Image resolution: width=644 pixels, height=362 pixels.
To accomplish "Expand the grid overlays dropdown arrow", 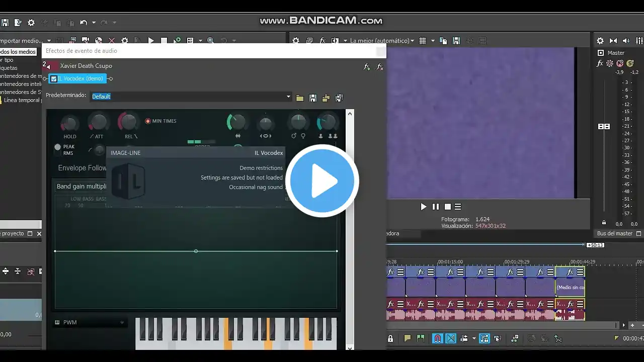I will click(433, 41).
